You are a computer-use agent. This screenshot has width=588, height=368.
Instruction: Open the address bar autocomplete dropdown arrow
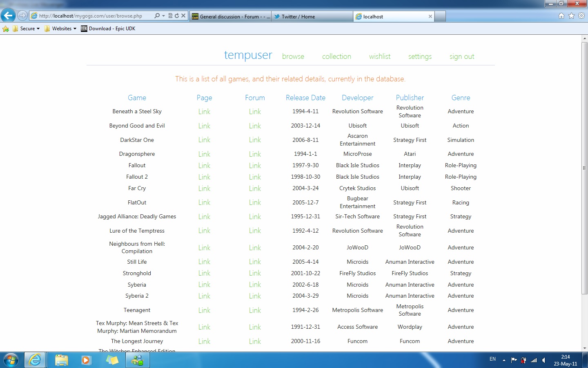click(163, 16)
